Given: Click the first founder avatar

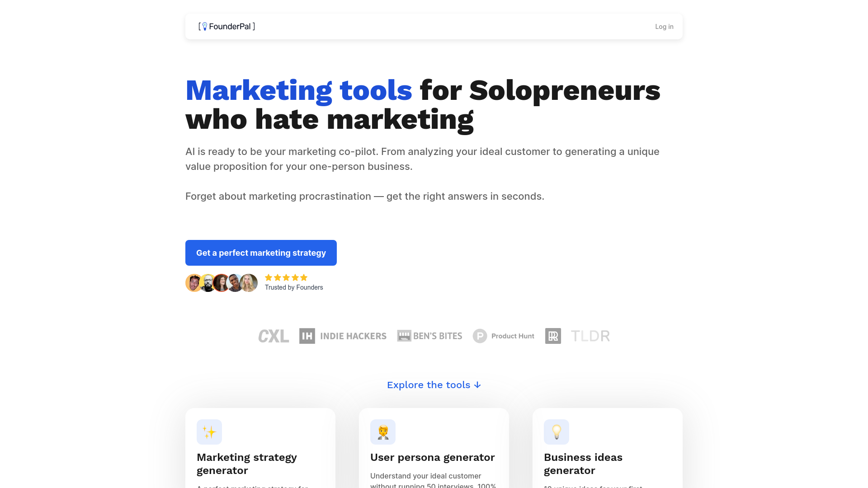Looking at the screenshot, I should tap(193, 283).
